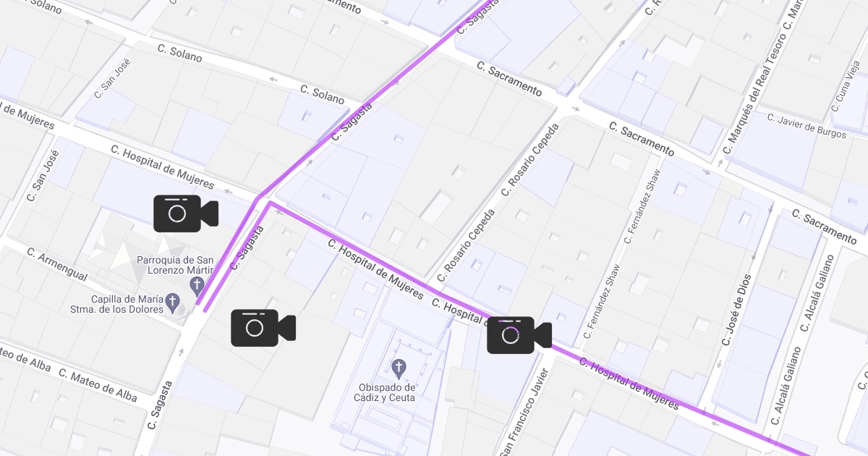Select the complete C. Mateo de Alba label
Viewport: 868px width, 456px height.
pos(98,385)
